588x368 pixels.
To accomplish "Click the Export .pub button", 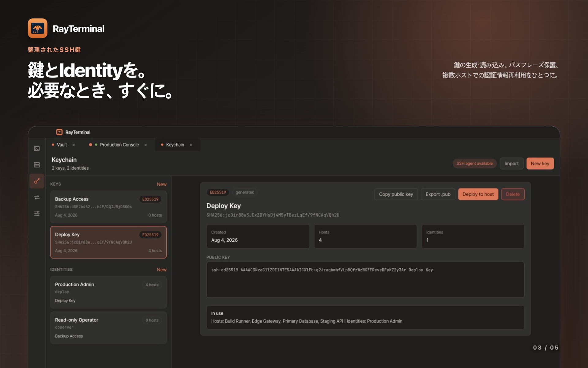I will point(438,194).
